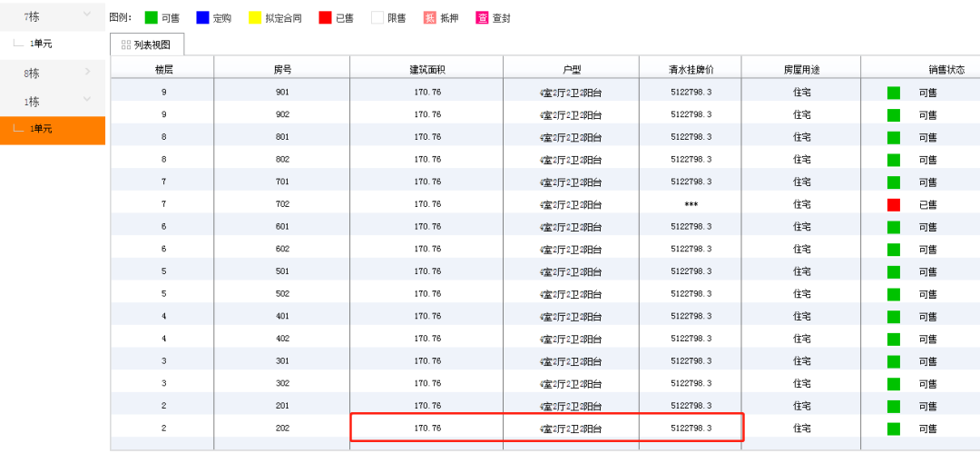The height and width of the screenshot is (463, 980).
Task: Click the 销售状态 column header
Action: point(946,69)
